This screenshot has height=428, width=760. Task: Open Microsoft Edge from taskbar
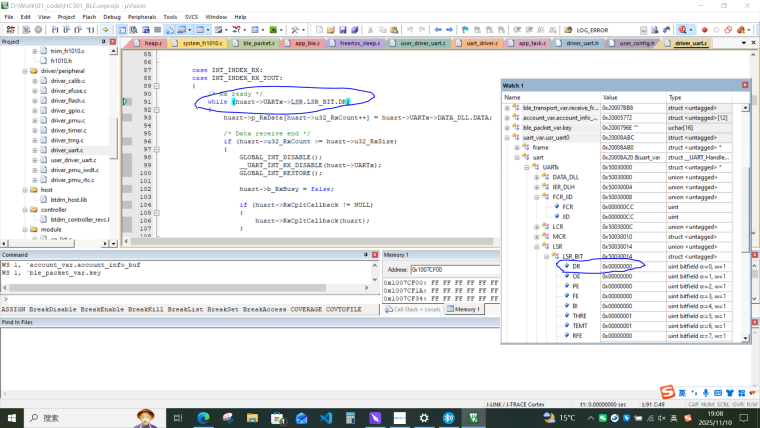[x=201, y=416]
